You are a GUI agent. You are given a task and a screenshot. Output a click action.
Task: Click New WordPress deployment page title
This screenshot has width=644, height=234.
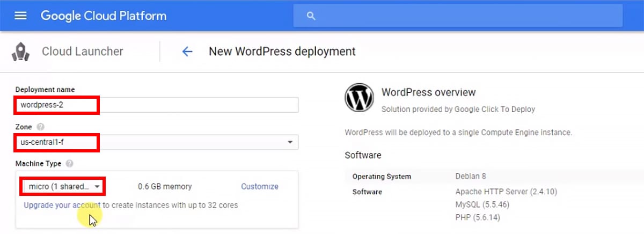(x=282, y=52)
